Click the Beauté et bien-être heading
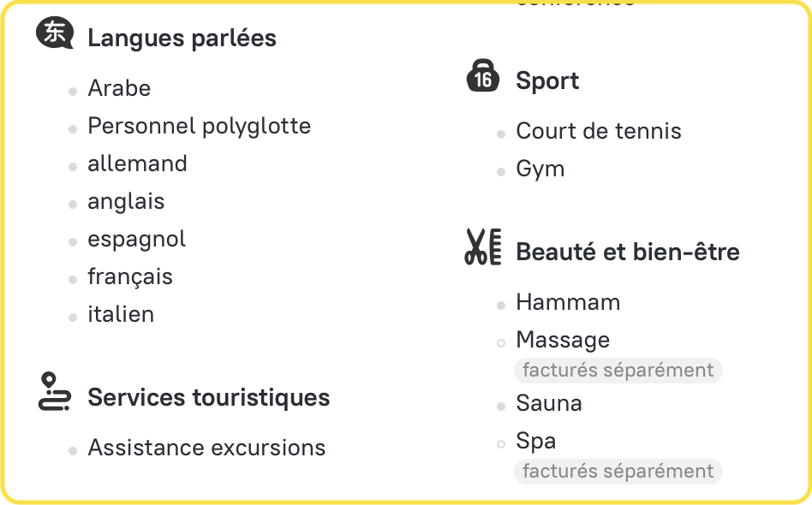This screenshot has height=505, width=812. [x=627, y=253]
